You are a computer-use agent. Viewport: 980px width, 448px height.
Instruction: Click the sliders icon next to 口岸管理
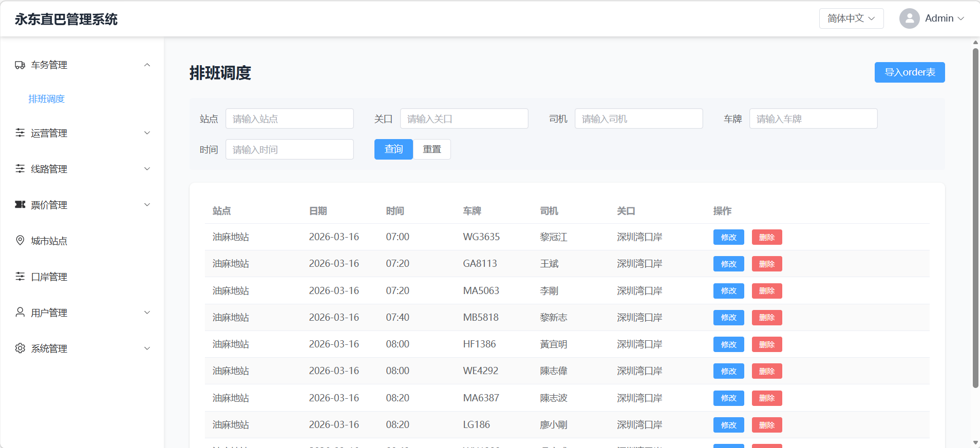pos(20,277)
